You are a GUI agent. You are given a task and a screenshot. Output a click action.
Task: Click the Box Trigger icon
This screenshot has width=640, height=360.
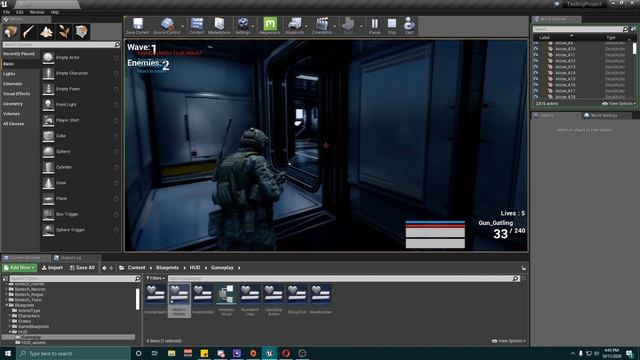[x=48, y=214]
